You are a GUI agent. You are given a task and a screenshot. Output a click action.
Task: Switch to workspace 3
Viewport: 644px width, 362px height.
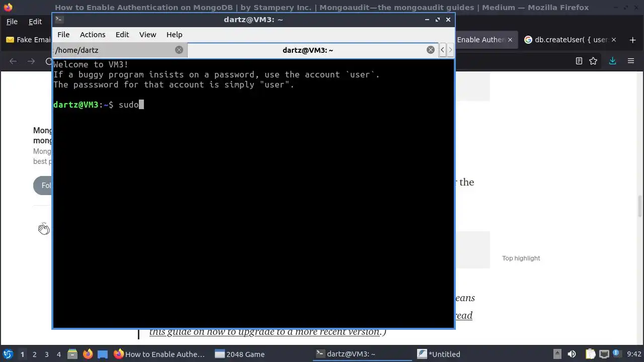(46, 354)
